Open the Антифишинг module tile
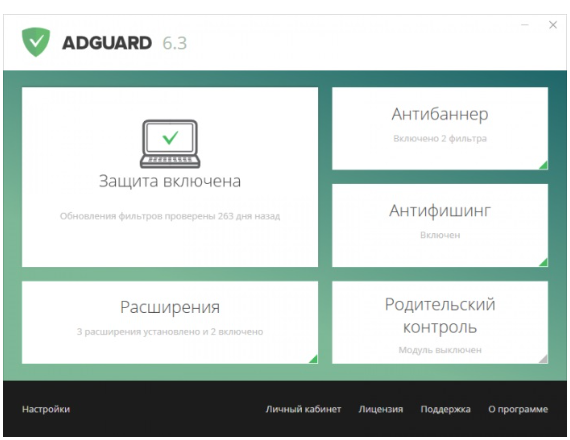 tap(440, 225)
